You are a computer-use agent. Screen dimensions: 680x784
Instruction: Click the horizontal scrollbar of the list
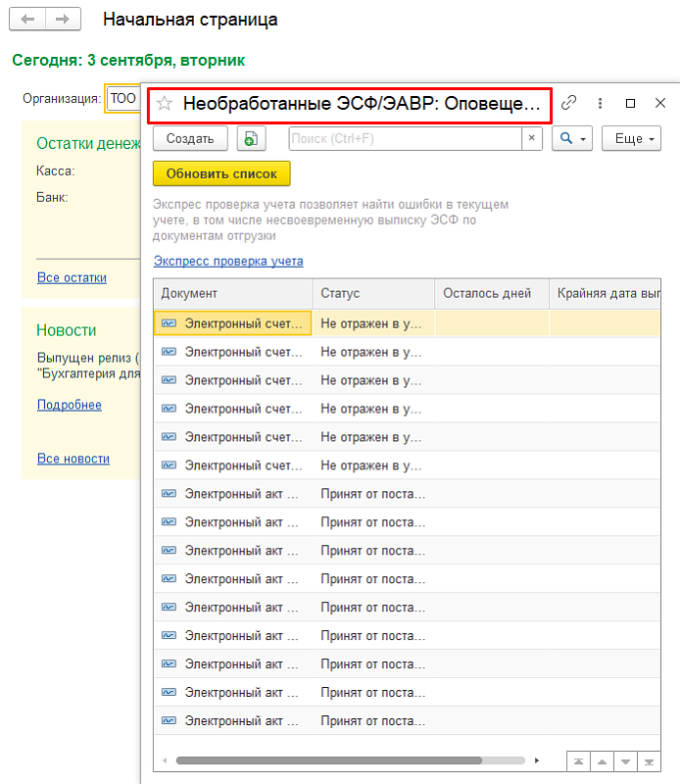pyautogui.click(x=328, y=759)
